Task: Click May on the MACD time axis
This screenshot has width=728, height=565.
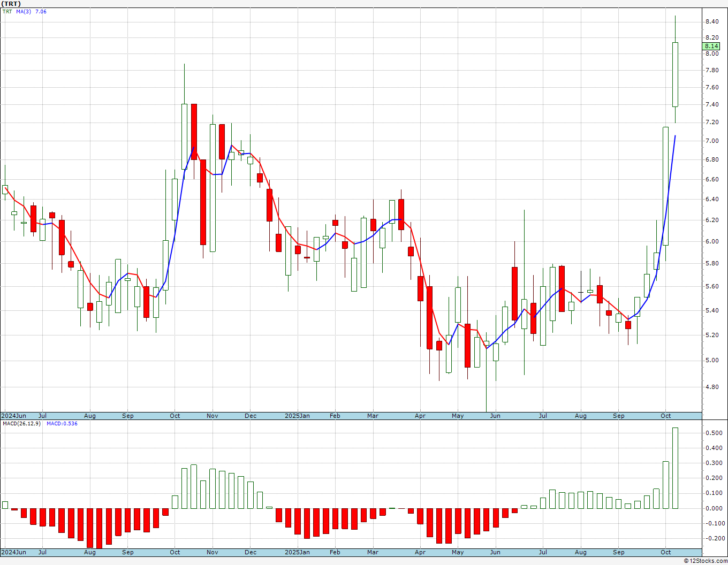Action: tap(458, 552)
